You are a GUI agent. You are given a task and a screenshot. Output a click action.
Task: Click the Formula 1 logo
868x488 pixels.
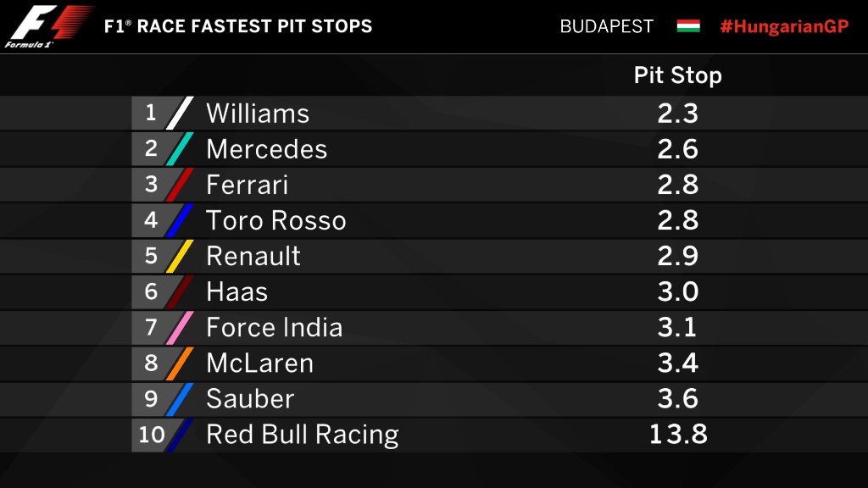48,26
